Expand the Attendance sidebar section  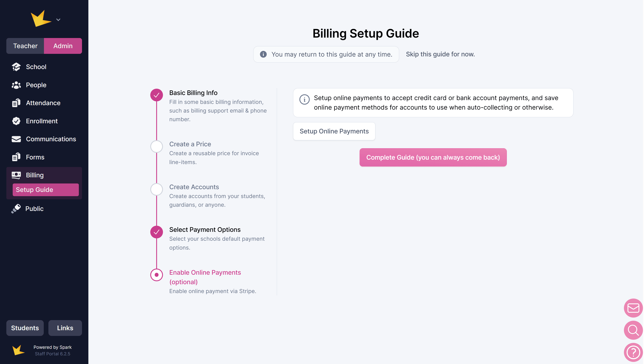tap(43, 103)
